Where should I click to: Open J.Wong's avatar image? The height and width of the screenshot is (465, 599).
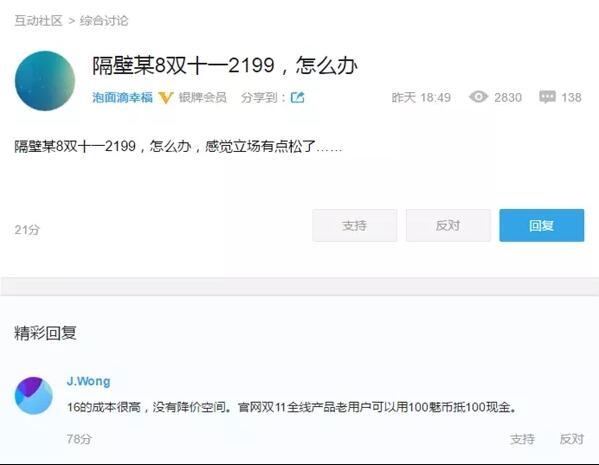pyautogui.click(x=34, y=395)
